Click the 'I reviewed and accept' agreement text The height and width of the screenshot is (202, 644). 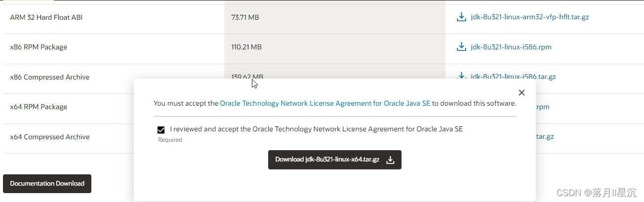point(316,129)
